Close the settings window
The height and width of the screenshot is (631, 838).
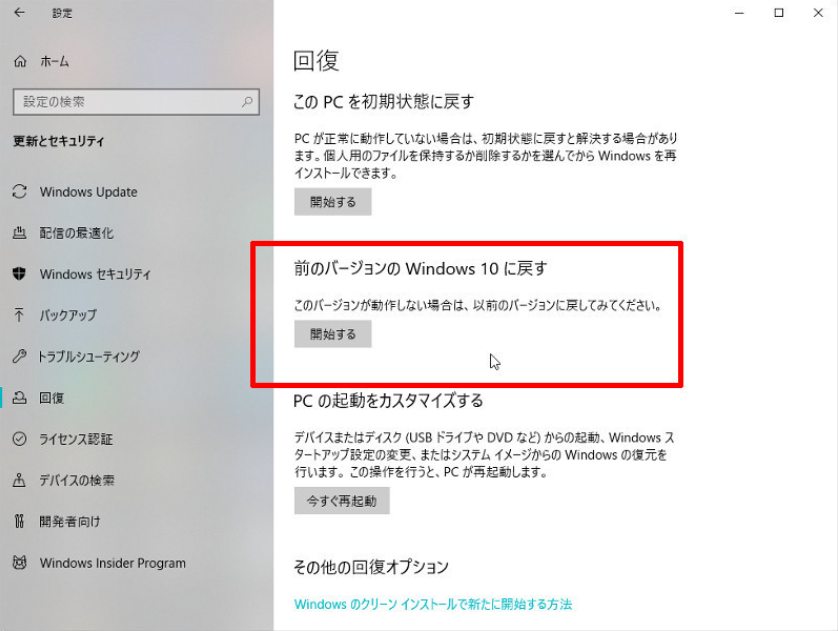[818, 13]
